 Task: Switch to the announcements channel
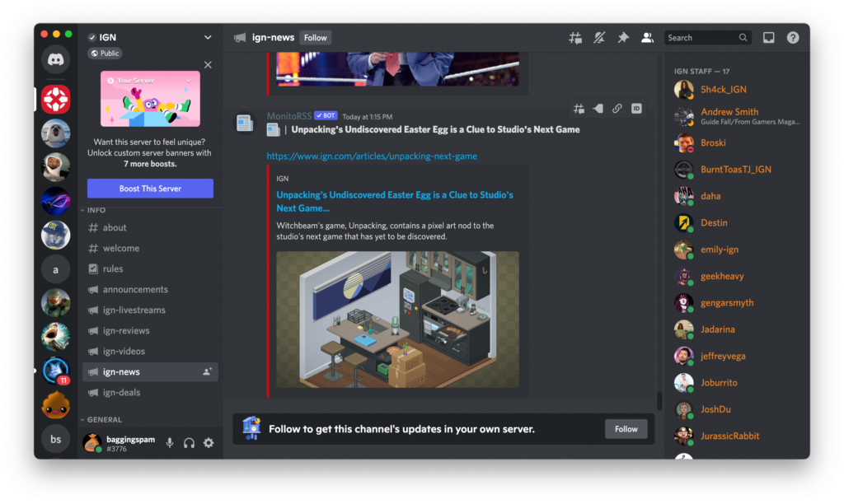click(x=135, y=290)
